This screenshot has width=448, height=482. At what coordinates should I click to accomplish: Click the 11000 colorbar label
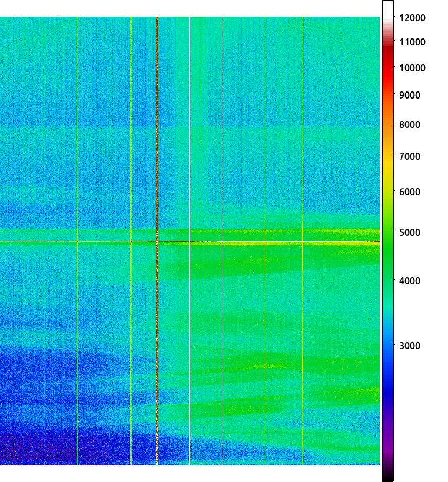pyautogui.click(x=412, y=42)
